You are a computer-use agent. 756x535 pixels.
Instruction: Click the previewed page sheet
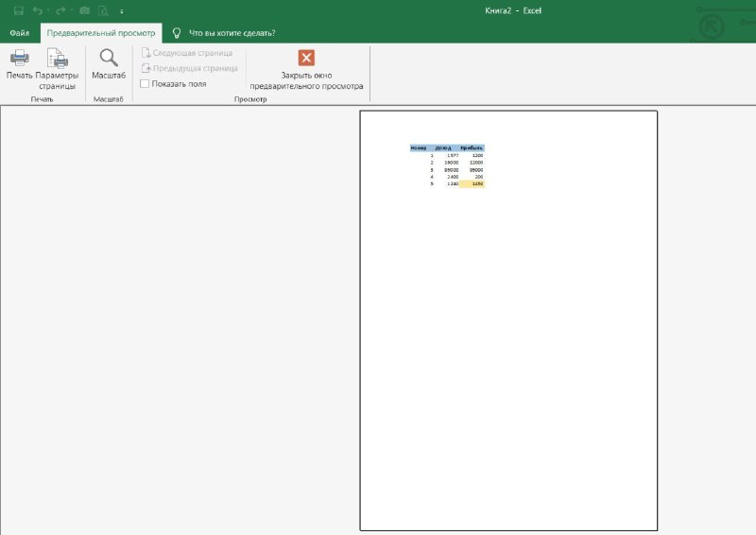[508, 320]
